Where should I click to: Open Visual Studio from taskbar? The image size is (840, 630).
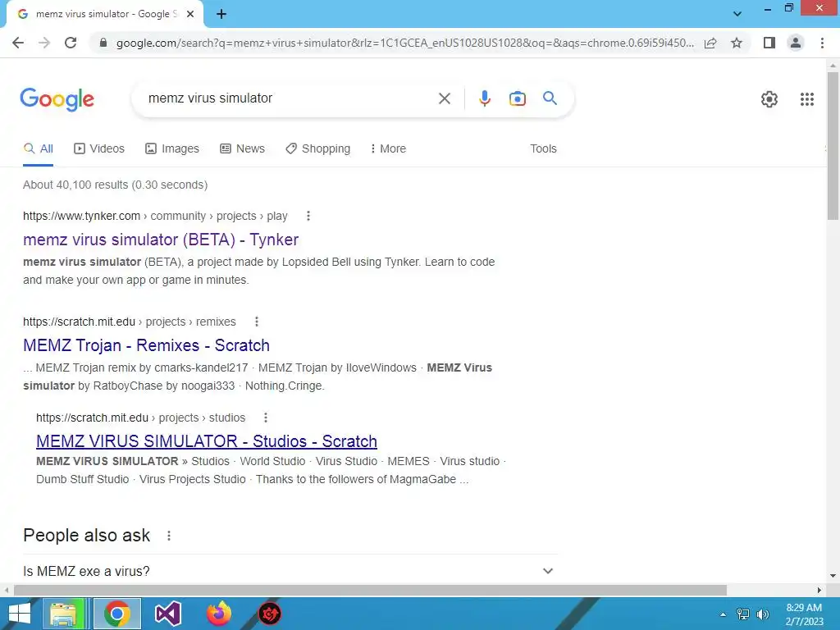[167, 614]
